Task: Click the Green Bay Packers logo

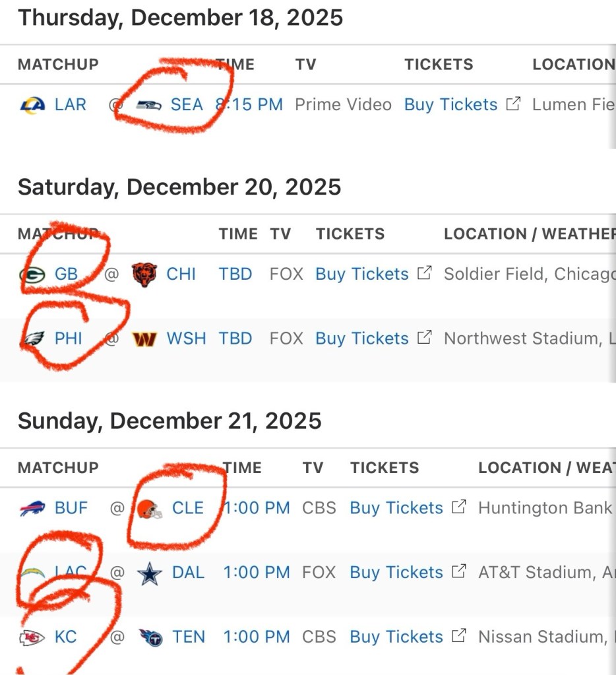Action: click(x=32, y=274)
